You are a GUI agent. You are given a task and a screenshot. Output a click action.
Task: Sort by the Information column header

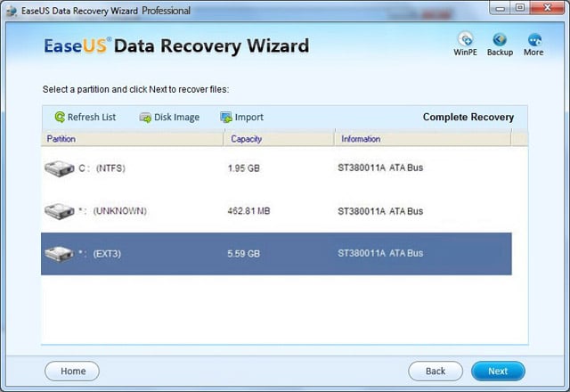click(422, 139)
